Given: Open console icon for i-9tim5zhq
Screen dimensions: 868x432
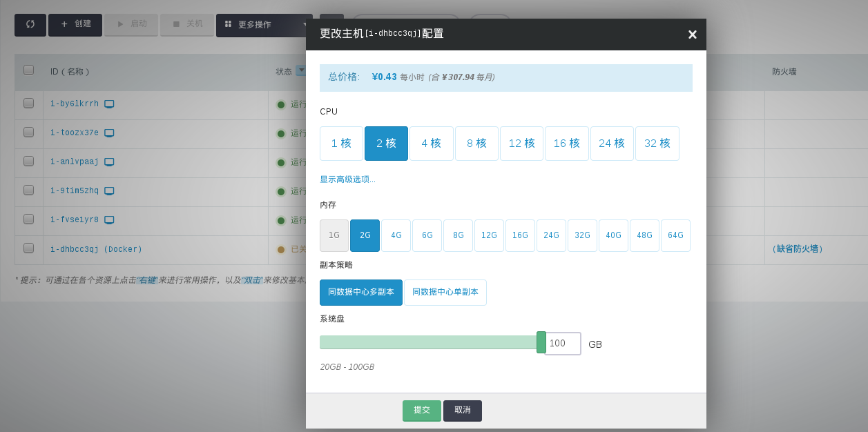Looking at the screenshot, I should 109,191.
